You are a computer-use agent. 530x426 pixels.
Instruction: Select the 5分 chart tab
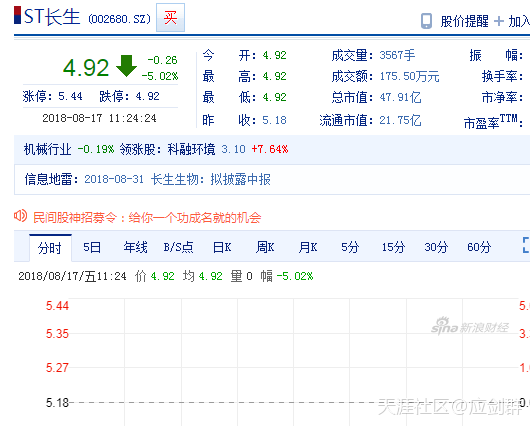pos(350,247)
